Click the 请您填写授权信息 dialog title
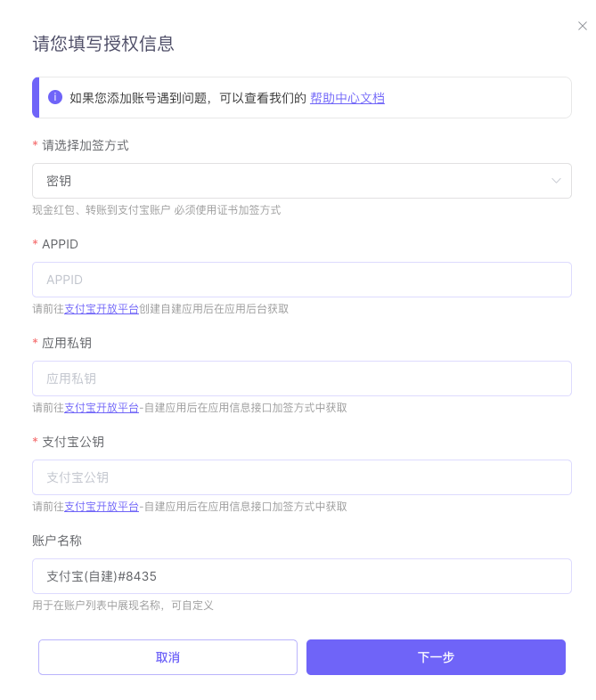Screen dimensions: 596x700 click(x=103, y=44)
